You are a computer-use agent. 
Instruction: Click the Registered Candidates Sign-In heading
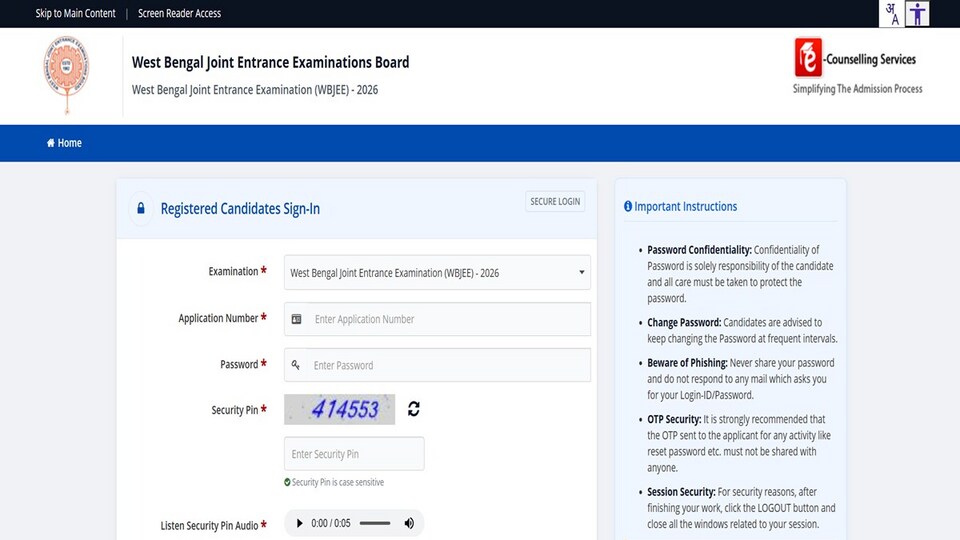pyautogui.click(x=240, y=209)
